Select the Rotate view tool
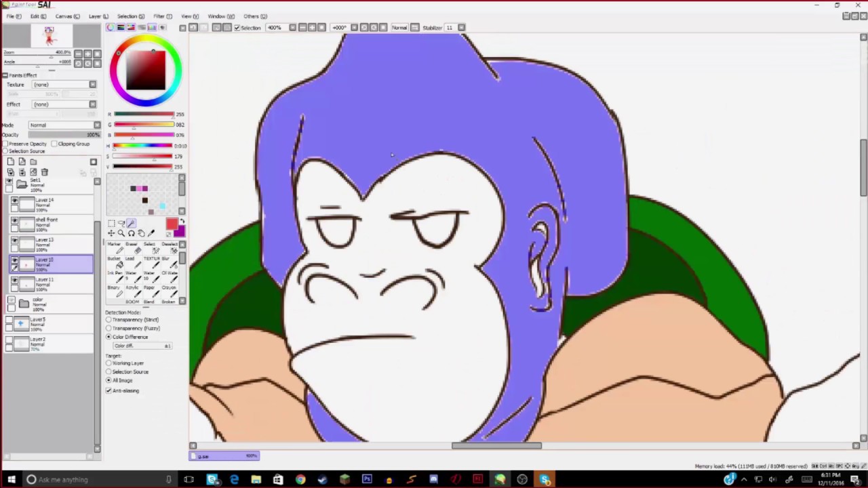This screenshot has width=868, height=488. point(131,233)
